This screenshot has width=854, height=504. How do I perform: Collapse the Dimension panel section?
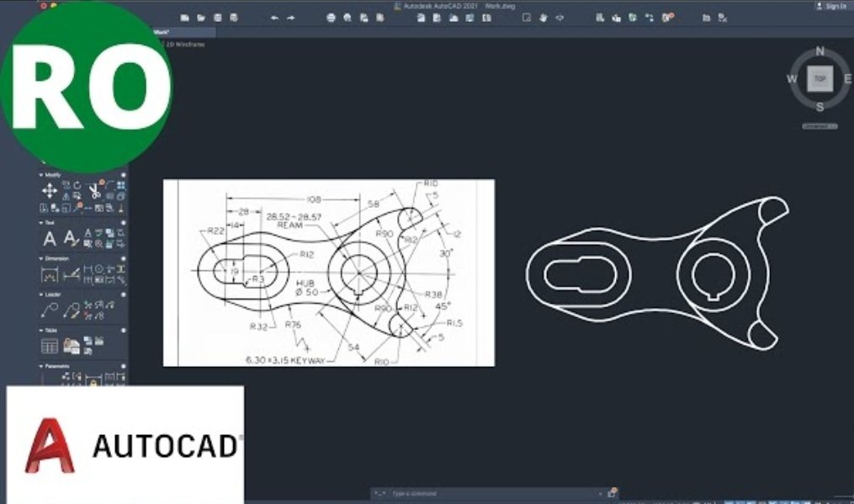coord(41,257)
